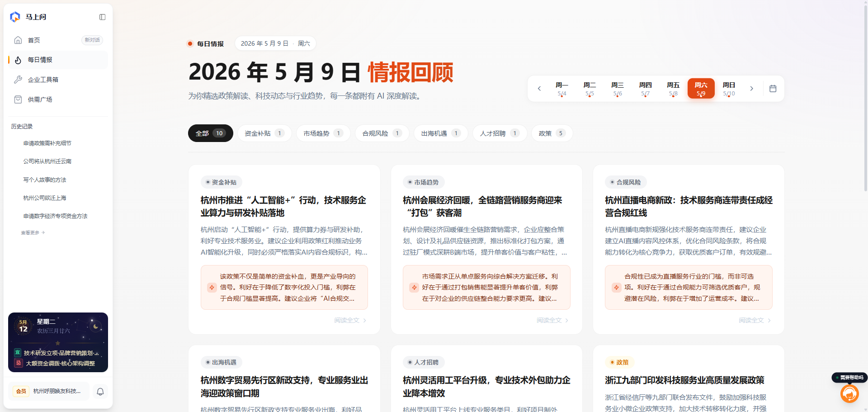Filter by 出海机遇 category
The width and height of the screenshot is (868, 412).
(x=441, y=133)
